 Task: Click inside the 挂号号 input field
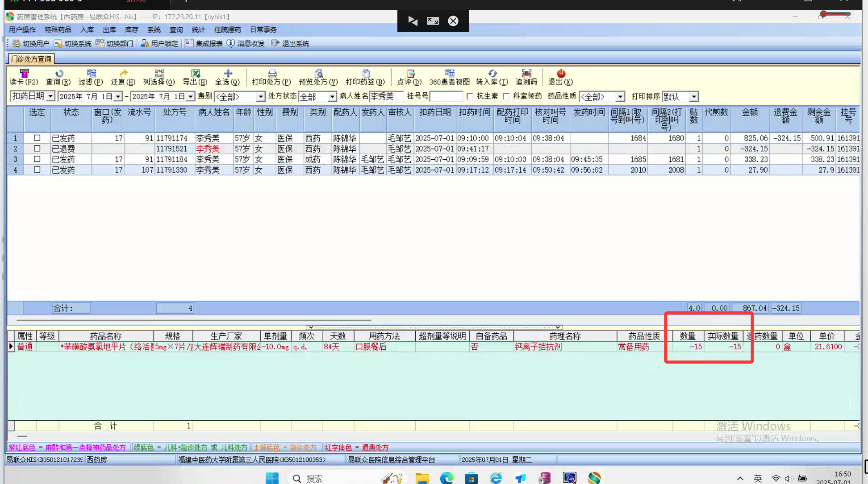pos(446,97)
